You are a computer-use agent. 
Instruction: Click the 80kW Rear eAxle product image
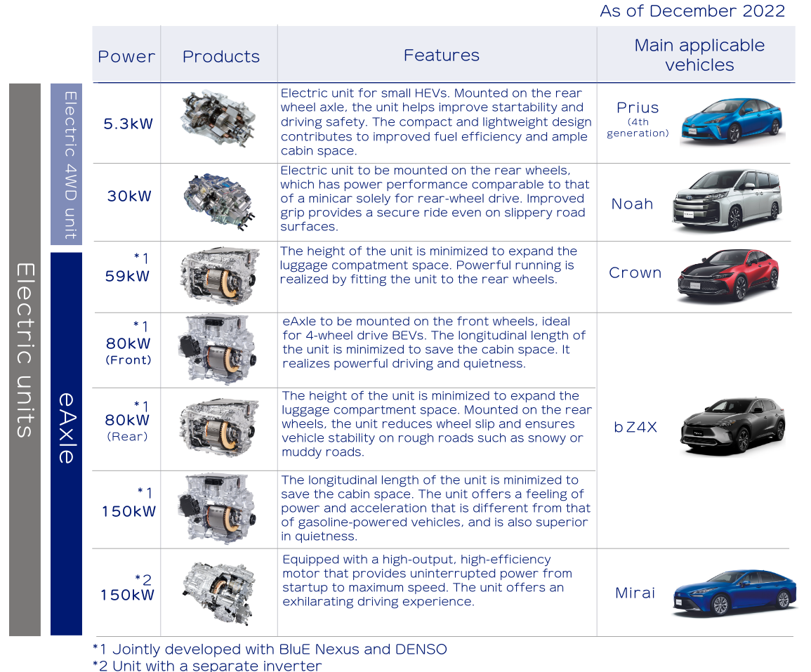(x=218, y=427)
